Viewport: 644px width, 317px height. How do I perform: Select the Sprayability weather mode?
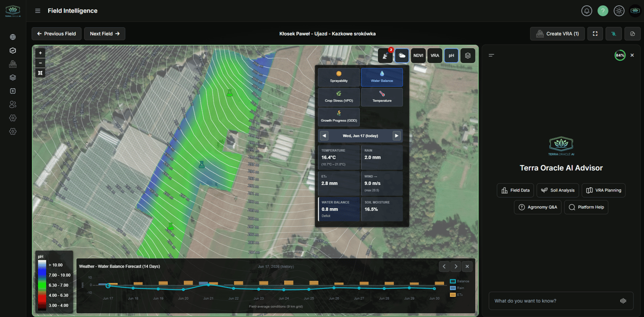coord(339,77)
